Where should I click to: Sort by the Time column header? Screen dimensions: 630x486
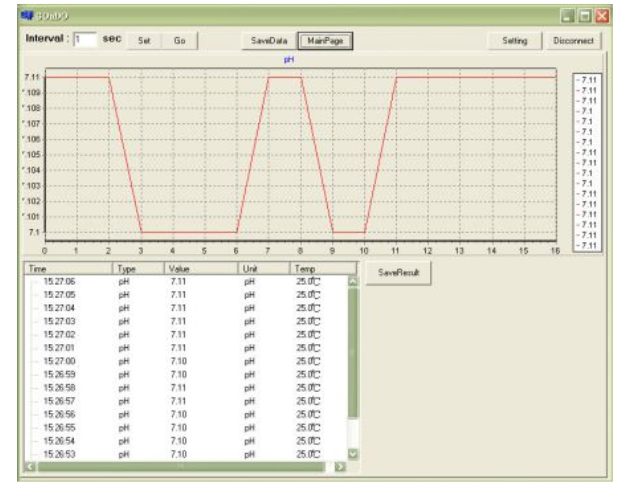(x=68, y=269)
